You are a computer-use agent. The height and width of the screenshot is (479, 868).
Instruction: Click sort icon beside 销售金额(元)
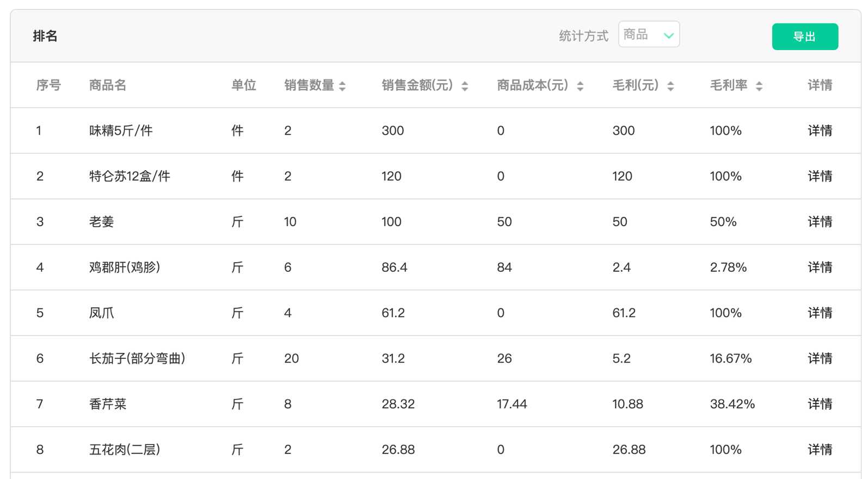[465, 86]
